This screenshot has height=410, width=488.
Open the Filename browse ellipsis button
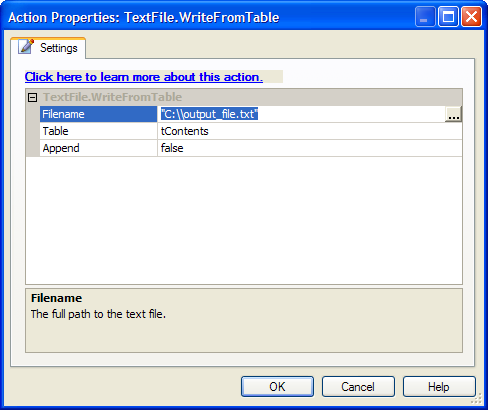(453, 114)
